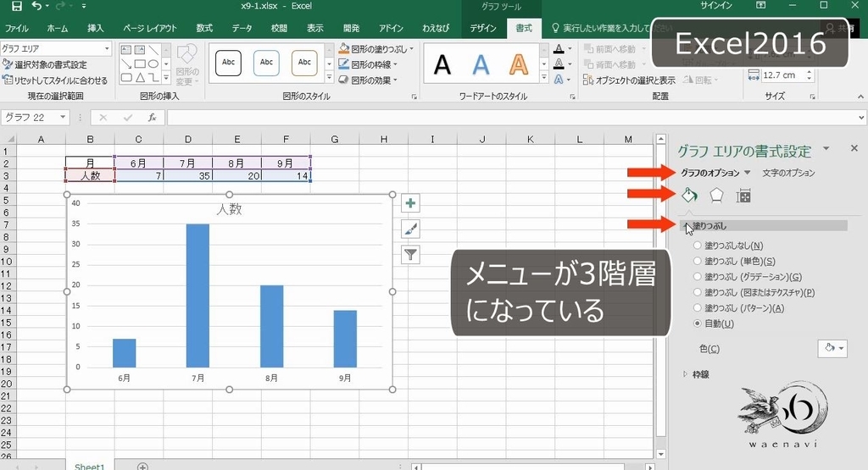The width and height of the screenshot is (868, 470).
Task: Open the Chart Options dropdown arrow
Action: (748, 173)
